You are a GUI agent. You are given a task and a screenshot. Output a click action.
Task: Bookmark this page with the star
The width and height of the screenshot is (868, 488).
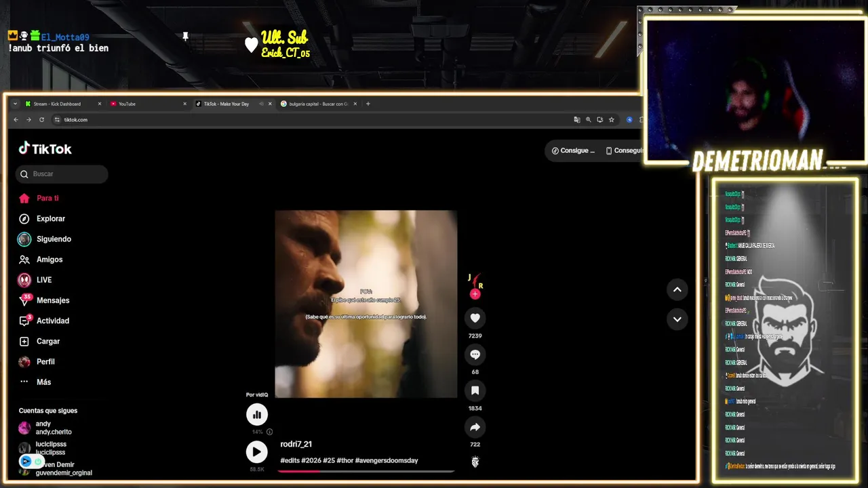(612, 120)
